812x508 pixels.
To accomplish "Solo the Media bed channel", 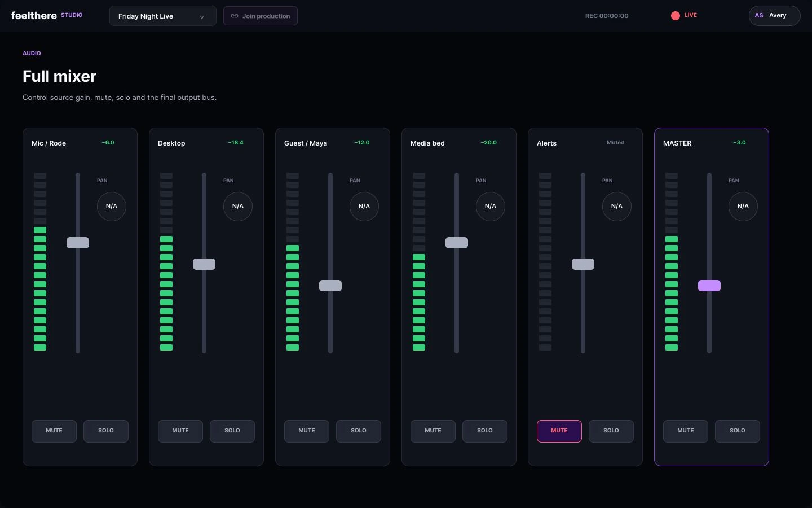I will click(485, 431).
